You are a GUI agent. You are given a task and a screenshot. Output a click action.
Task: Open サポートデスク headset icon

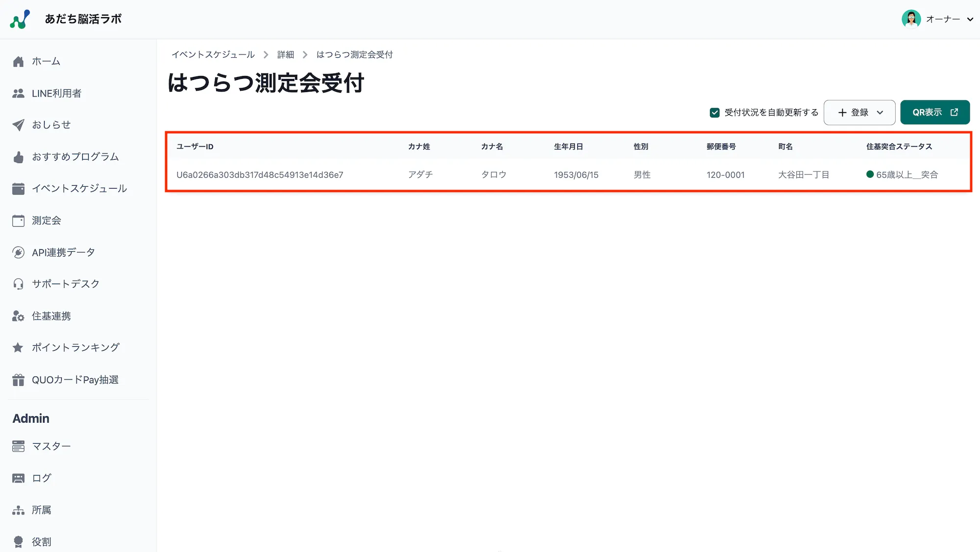point(18,284)
